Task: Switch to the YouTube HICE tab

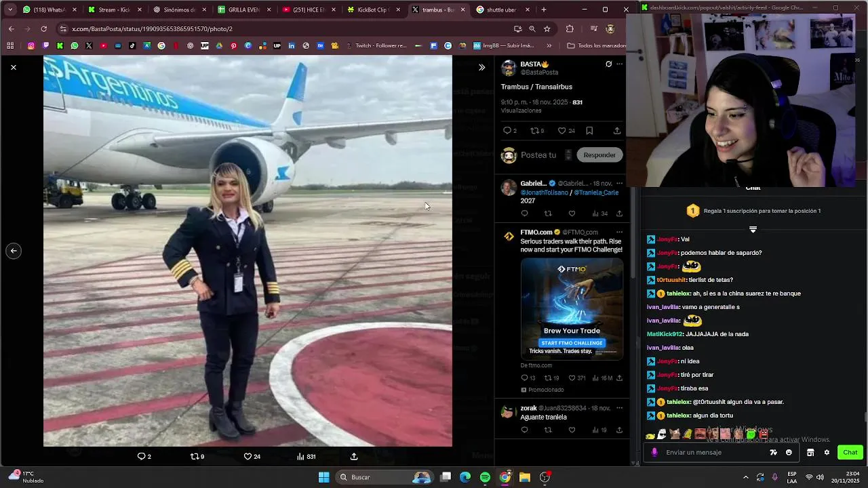Action: (307, 10)
